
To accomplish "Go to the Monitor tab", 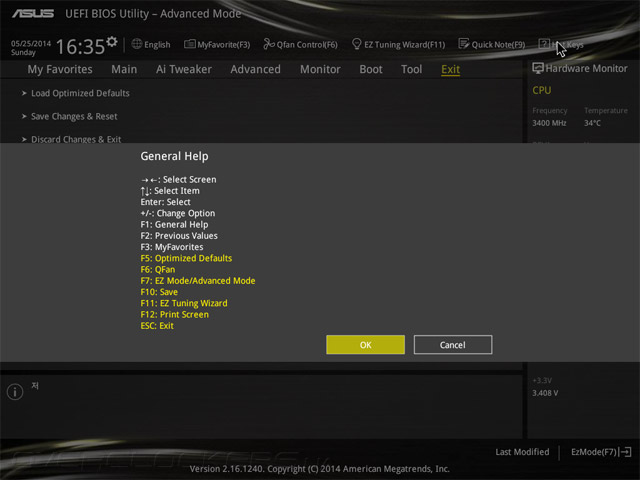I will 320,69.
